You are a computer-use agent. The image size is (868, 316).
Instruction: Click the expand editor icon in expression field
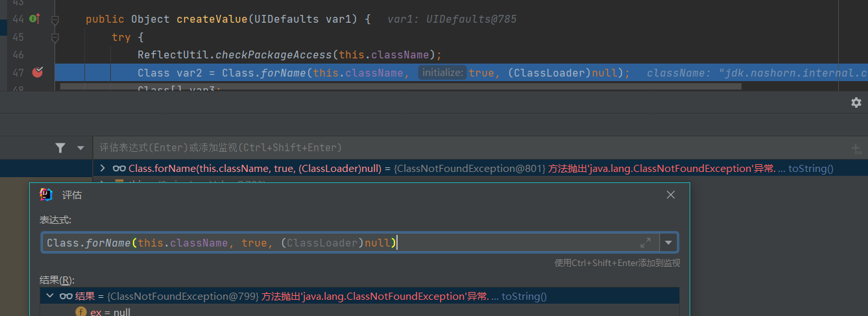[x=645, y=243]
